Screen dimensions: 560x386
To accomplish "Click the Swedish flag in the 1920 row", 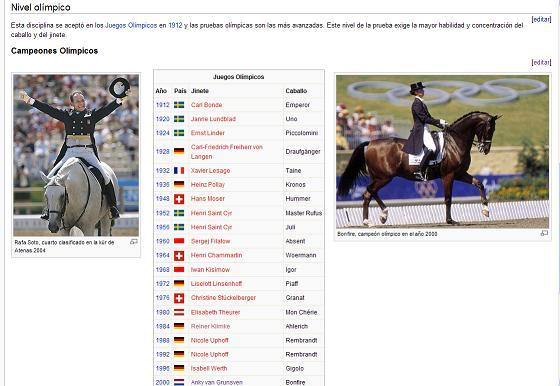I will click(x=179, y=119).
